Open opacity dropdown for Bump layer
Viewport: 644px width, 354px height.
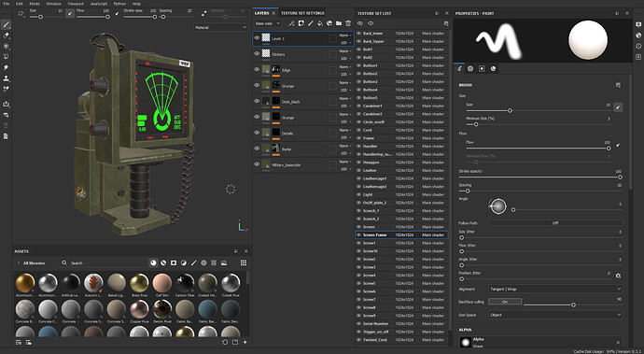345,153
